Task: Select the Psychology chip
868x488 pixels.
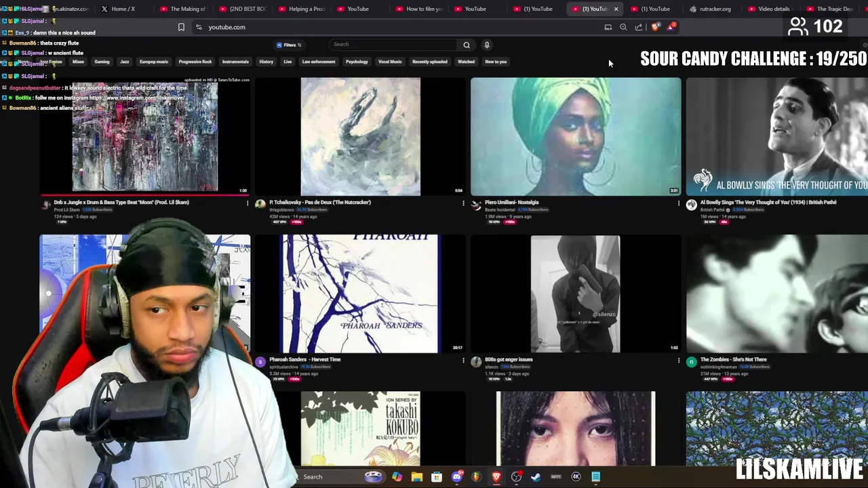Action: (357, 62)
